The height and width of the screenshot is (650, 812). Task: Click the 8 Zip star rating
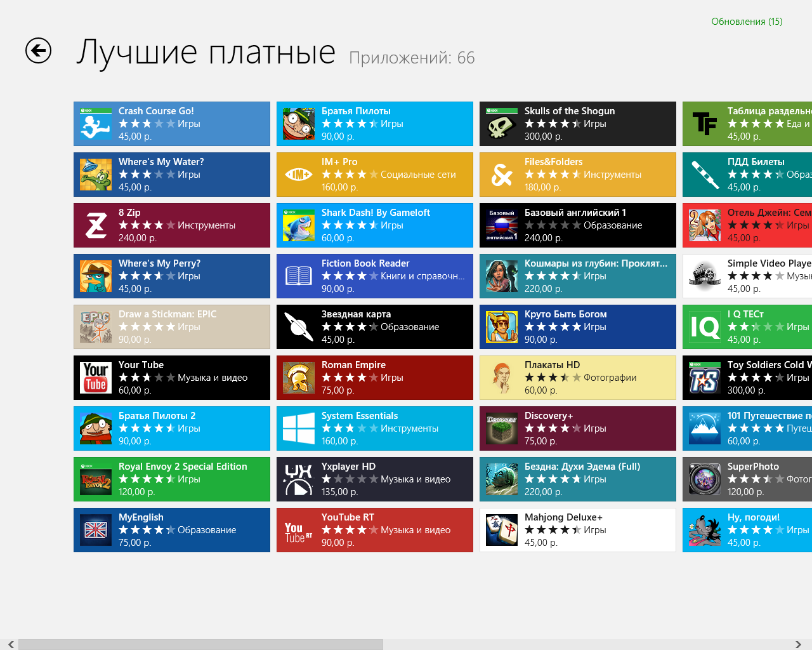(x=147, y=225)
